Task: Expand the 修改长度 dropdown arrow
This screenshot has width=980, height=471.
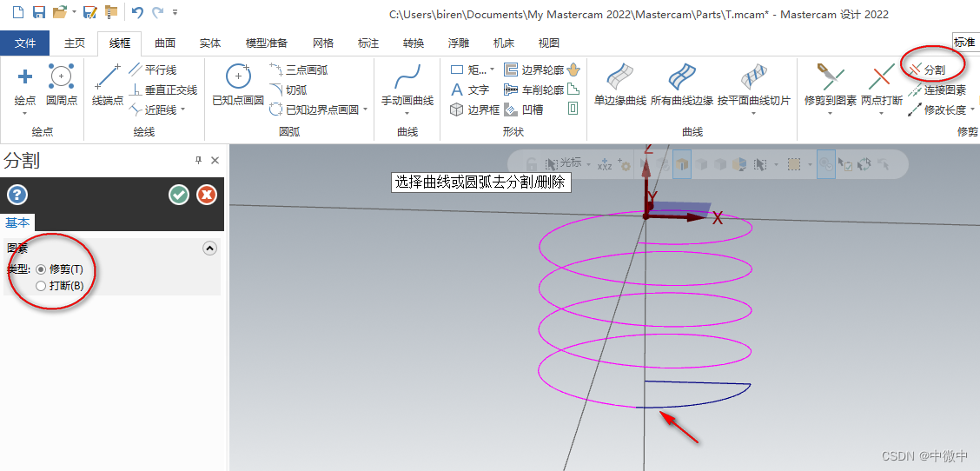Action: [x=974, y=110]
